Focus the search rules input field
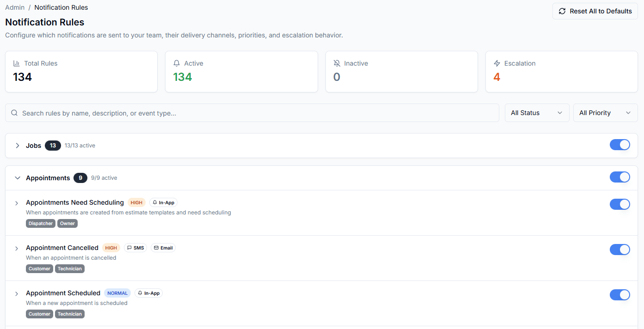 (252, 113)
